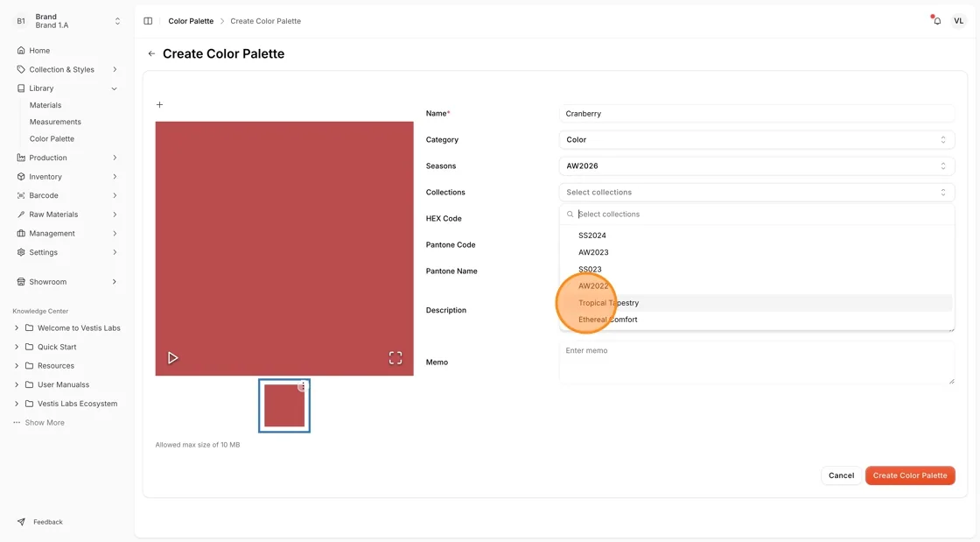Click the Feedback paper plane icon
Viewport: 980px width, 542px height.
point(21,521)
